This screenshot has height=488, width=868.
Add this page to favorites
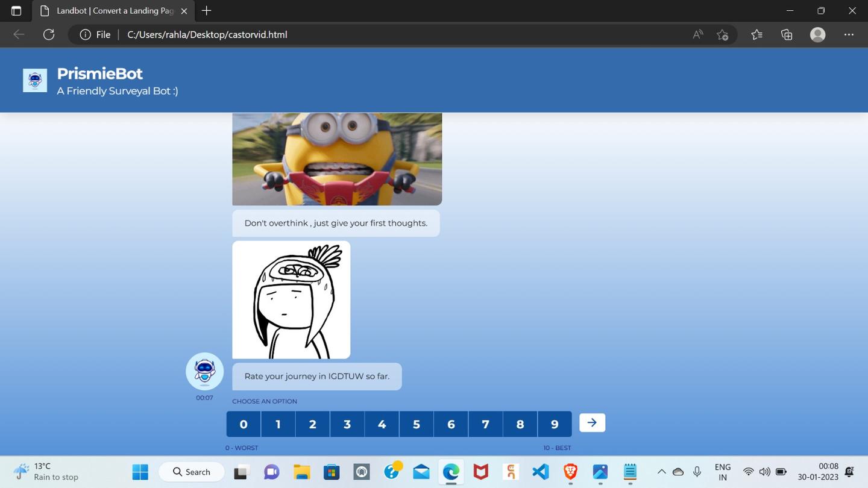[723, 34]
